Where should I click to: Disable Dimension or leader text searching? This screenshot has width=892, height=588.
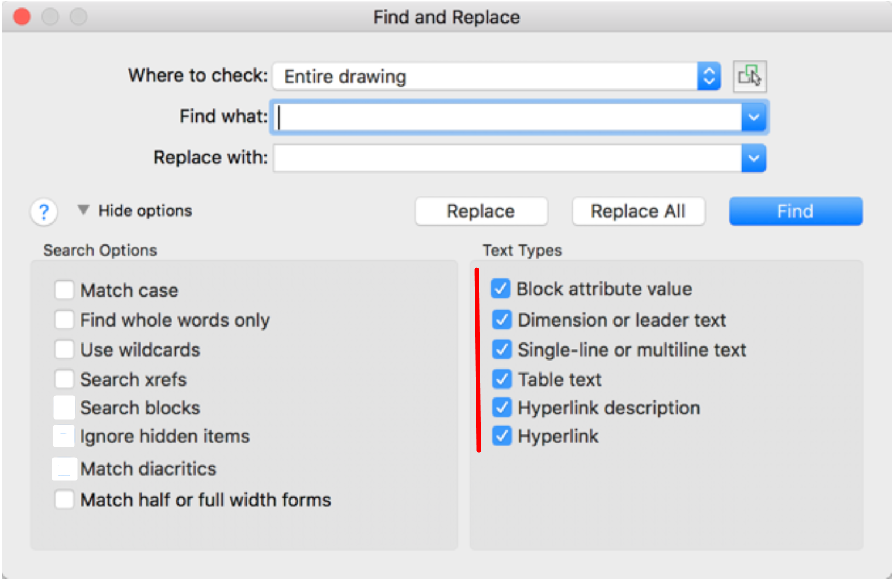pyautogui.click(x=501, y=319)
